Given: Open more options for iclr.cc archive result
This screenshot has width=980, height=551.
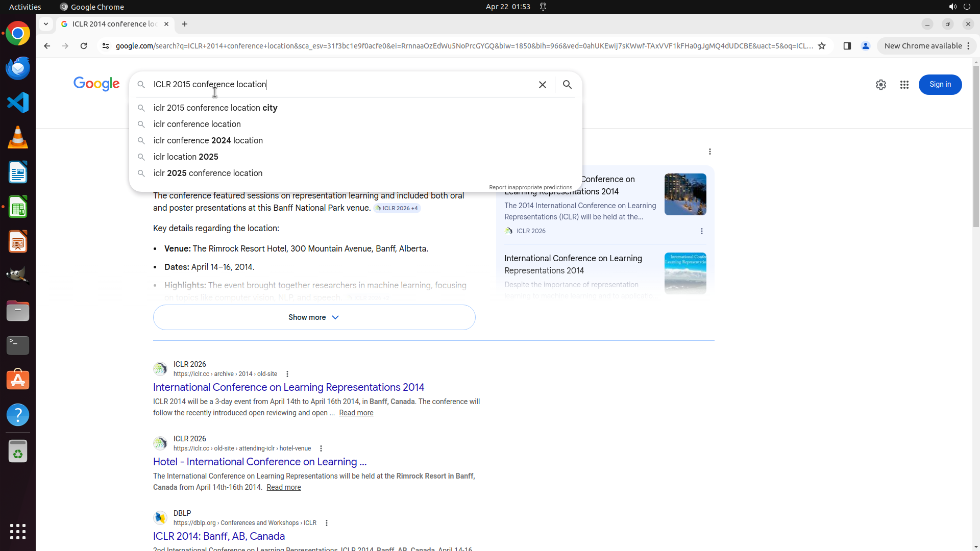Looking at the screenshot, I should click(287, 374).
